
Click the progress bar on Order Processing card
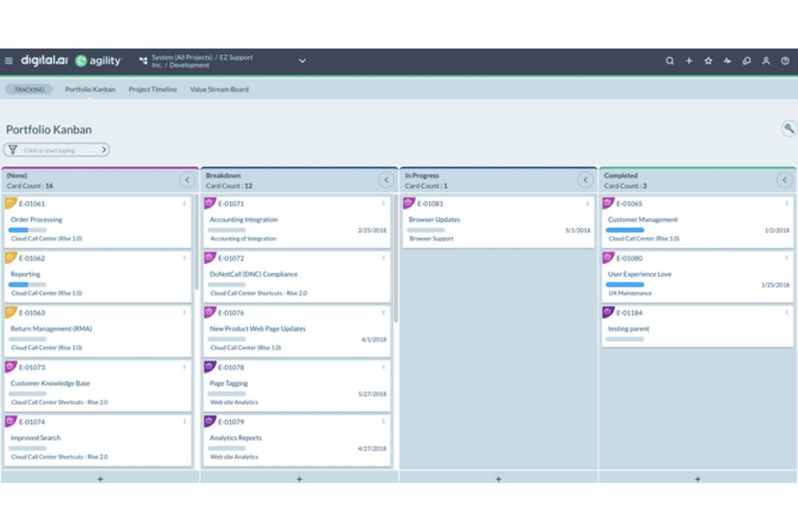(x=27, y=230)
